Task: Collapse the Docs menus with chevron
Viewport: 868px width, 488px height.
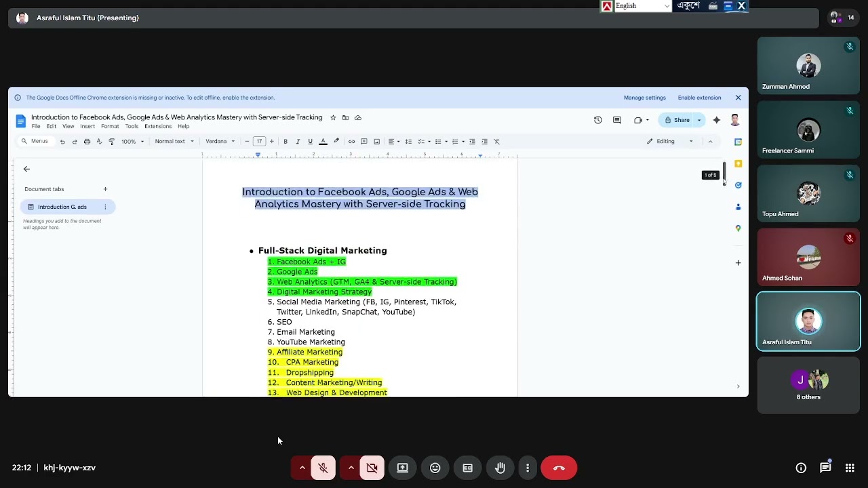Action: point(710,142)
